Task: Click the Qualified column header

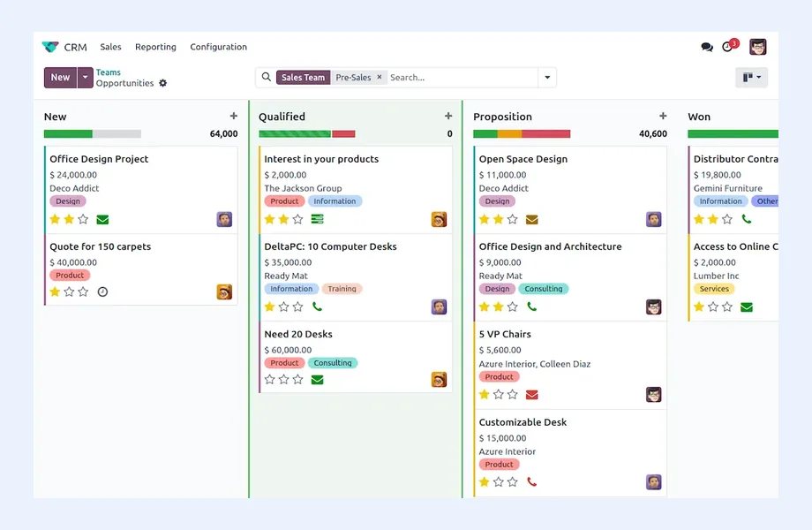Action: [x=282, y=117]
